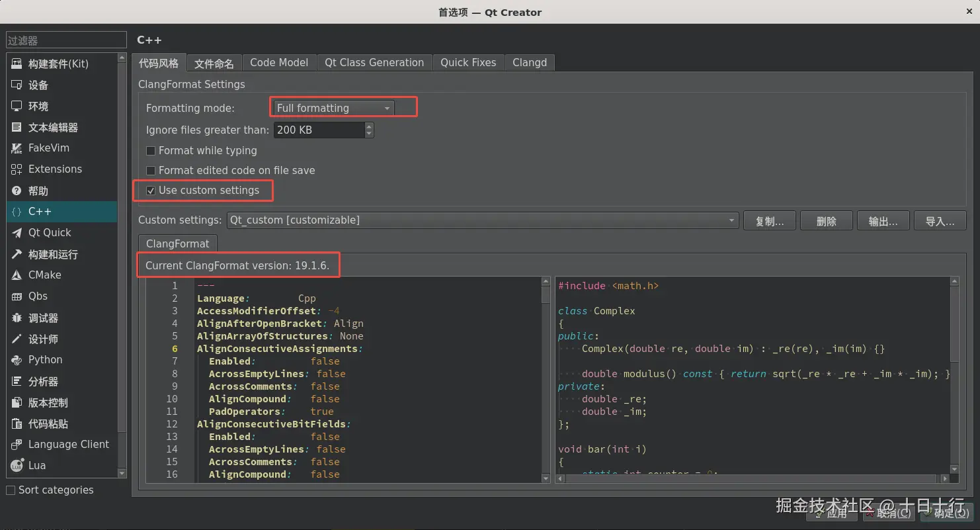This screenshot has width=980, height=530.
Task: Click the PadOperators true line
Action: [271, 412]
